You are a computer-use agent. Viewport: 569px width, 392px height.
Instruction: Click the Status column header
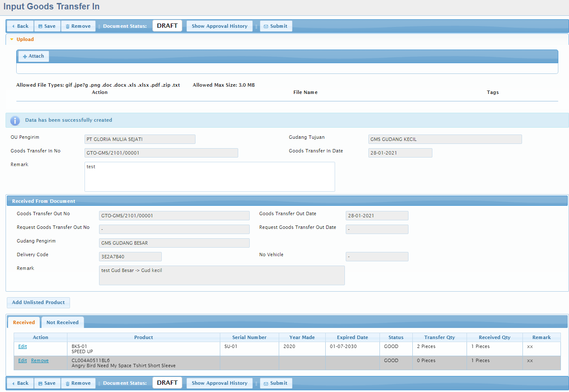point(396,337)
